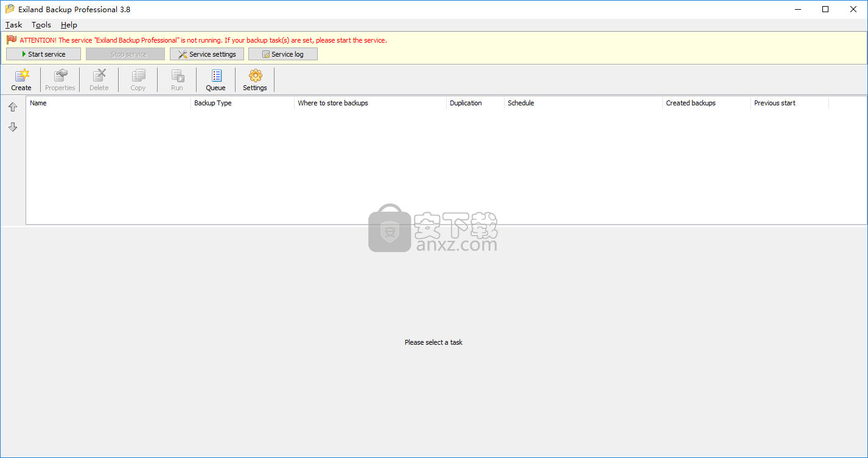Click the 'Please select a task' text

point(433,342)
